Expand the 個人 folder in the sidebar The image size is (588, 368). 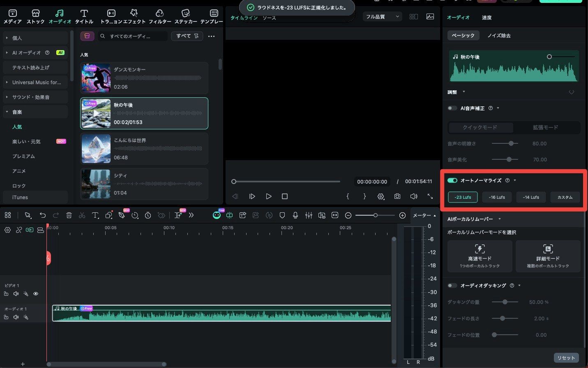[7, 38]
